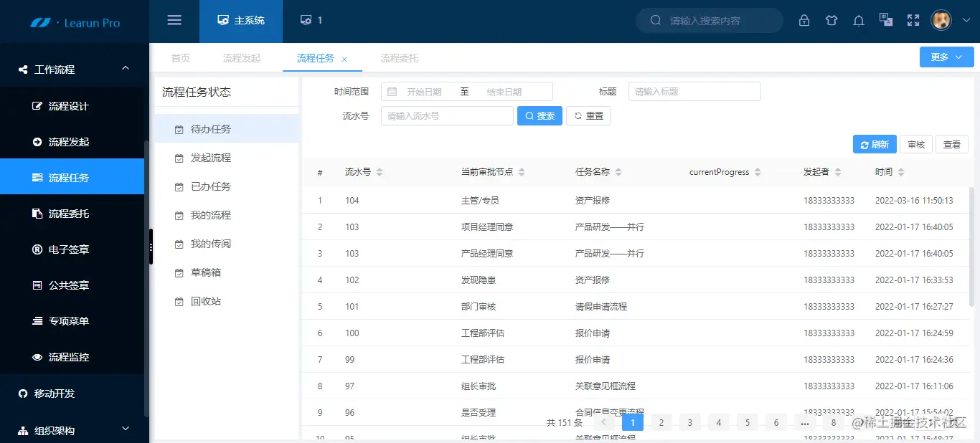Screen dimensions: 980x443
Task: Switch language using translate icon
Action: point(885,20)
